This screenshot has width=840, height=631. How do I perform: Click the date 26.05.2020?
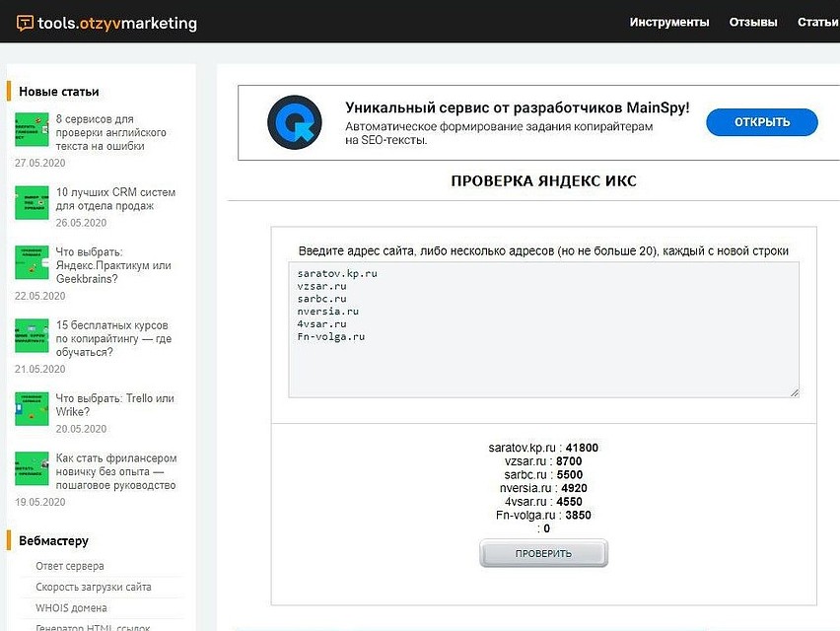(81, 222)
